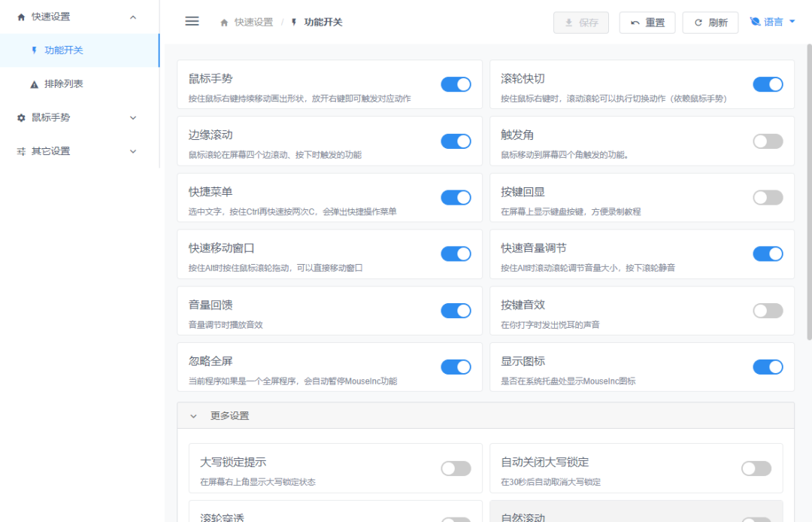
Task: Collapse the 更多设置 section
Action: 193,416
